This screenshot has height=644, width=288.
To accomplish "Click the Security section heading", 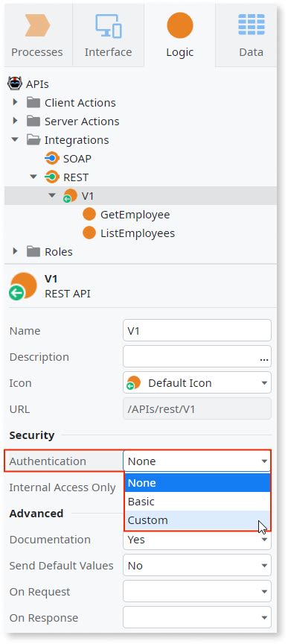I will tap(31, 435).
